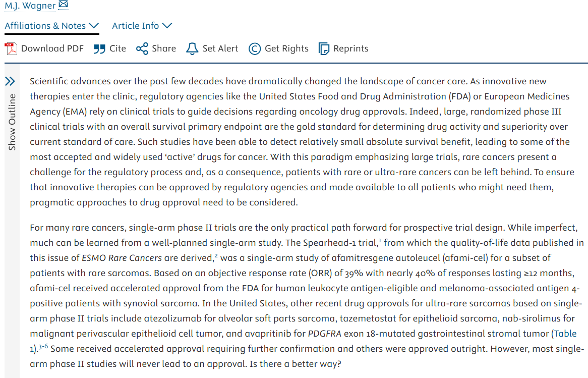
Task: Click the Set Alert label text
Action: [x=220, y=49]
